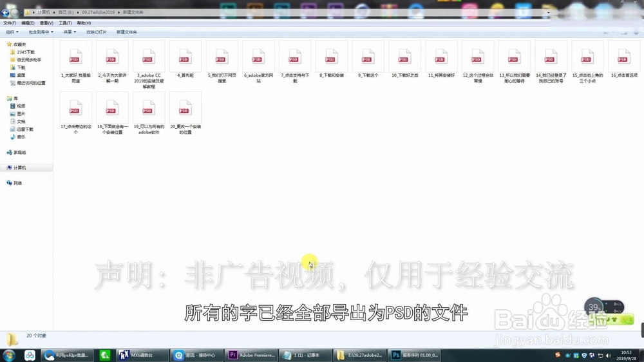Viewport: 644px width, 362px height.
Task: Select the PSD file starting with 2_今天为大家
Action: (112, 62)
